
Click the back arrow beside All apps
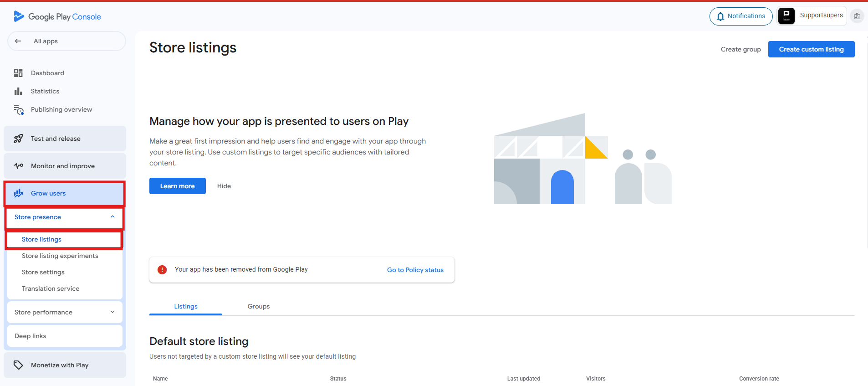pos(18,41)
